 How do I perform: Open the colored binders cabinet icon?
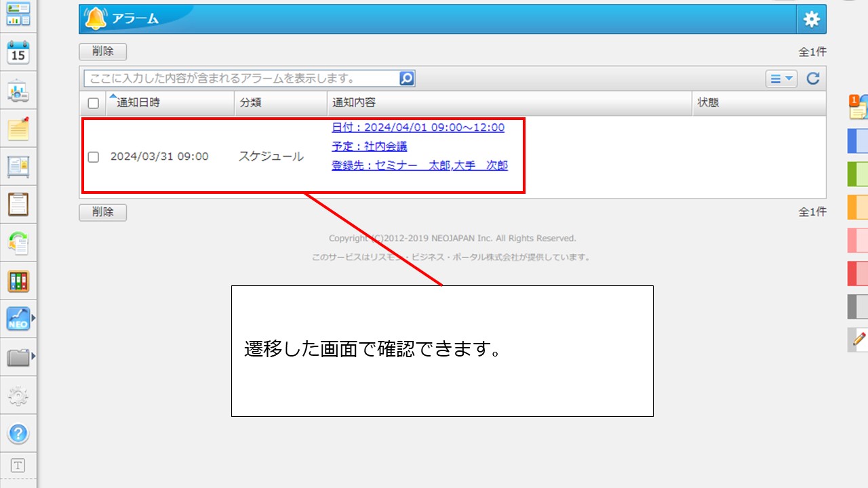click(x=18, y=281)
